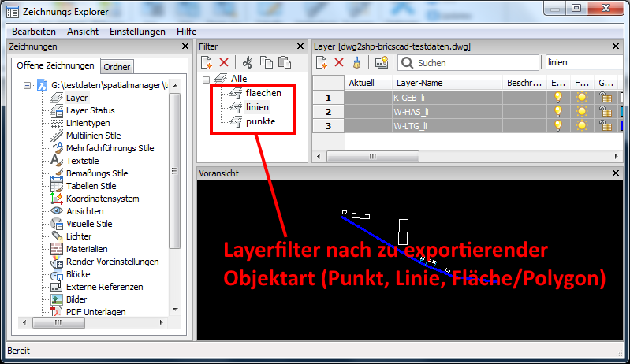
Task: Collapse the G:\testdaten drawing node
Action: (x=27, y=85)
